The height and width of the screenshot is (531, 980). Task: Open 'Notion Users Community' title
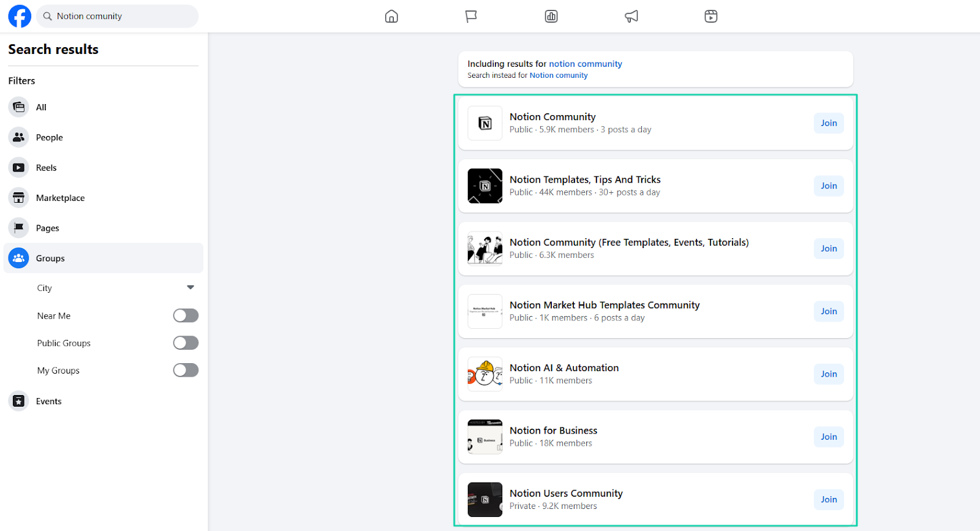tap(566, 494)
